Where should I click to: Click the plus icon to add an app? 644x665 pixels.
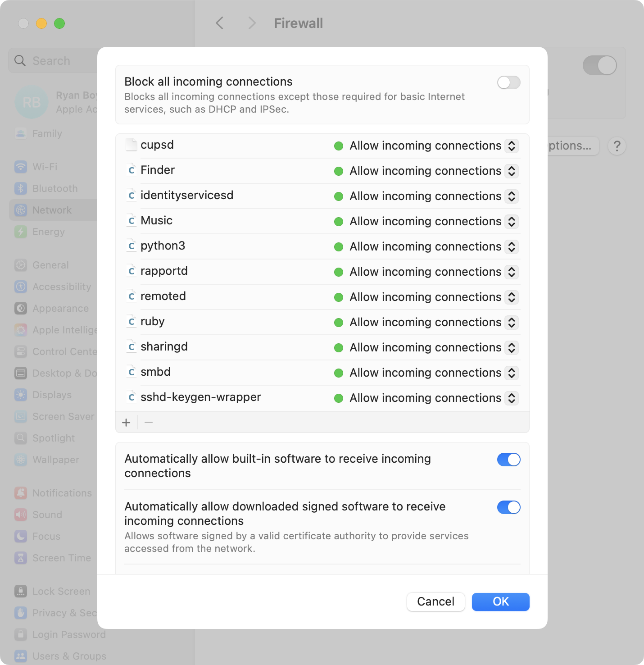pos(126,422)
